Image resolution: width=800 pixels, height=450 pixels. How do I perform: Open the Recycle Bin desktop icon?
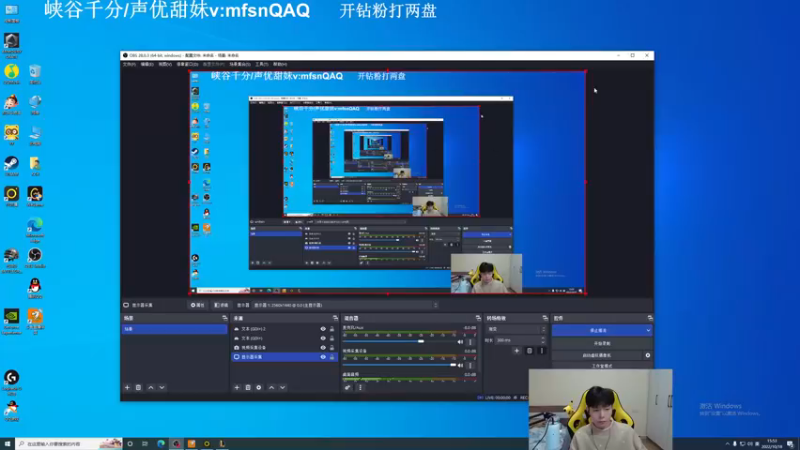[35, 74]
